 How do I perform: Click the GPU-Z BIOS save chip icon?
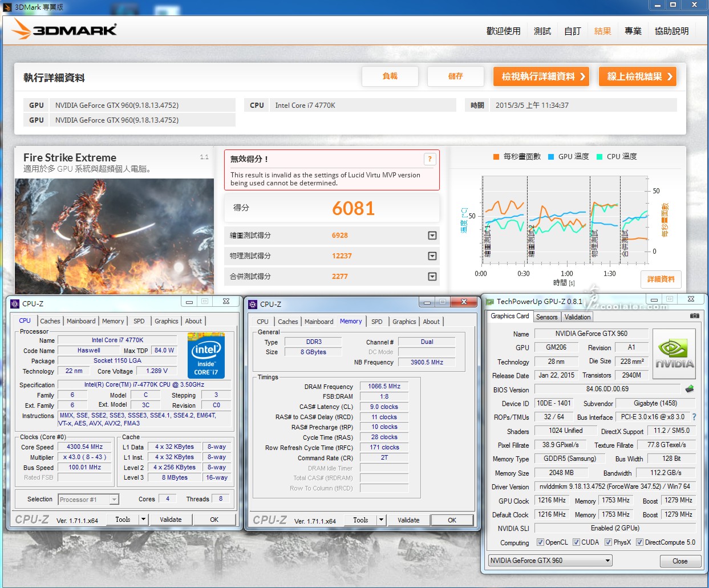coord(690,389)
